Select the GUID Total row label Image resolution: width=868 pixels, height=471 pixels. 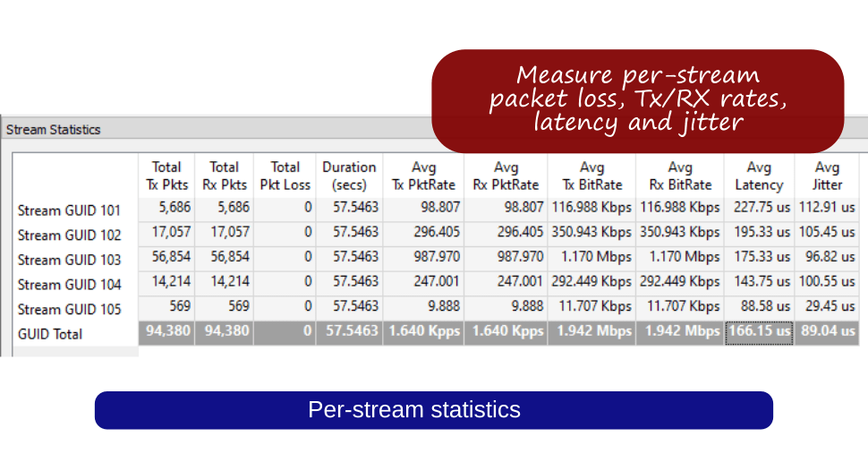tap(50, 334)
